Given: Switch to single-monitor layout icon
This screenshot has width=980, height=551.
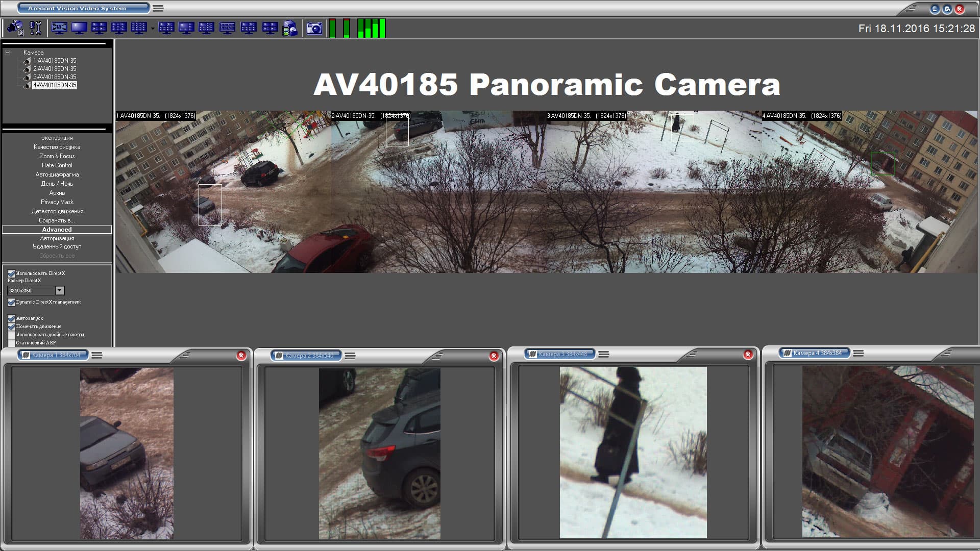Looking at the screenshot, I should point(79,28).
